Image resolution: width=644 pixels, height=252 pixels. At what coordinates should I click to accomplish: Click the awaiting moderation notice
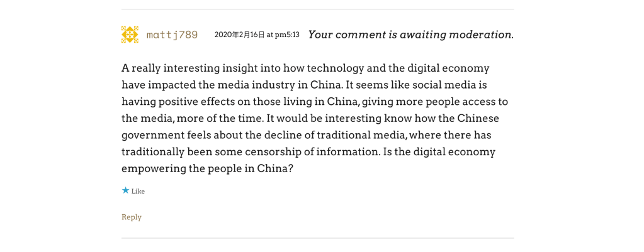410,35
